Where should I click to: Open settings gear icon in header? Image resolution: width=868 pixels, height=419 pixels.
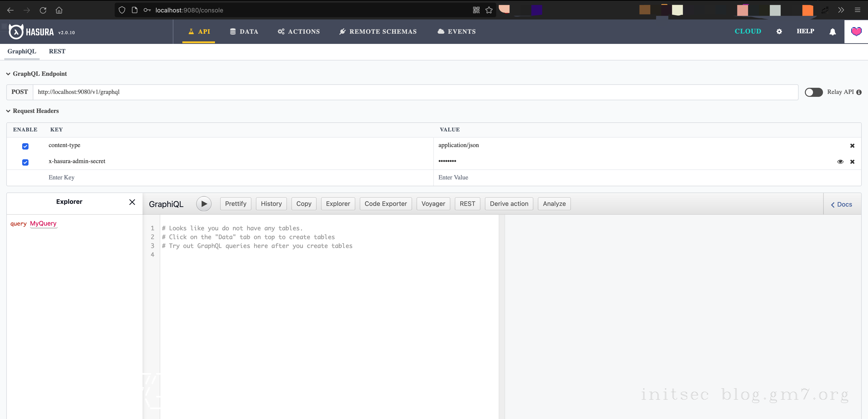click(779, 31)
